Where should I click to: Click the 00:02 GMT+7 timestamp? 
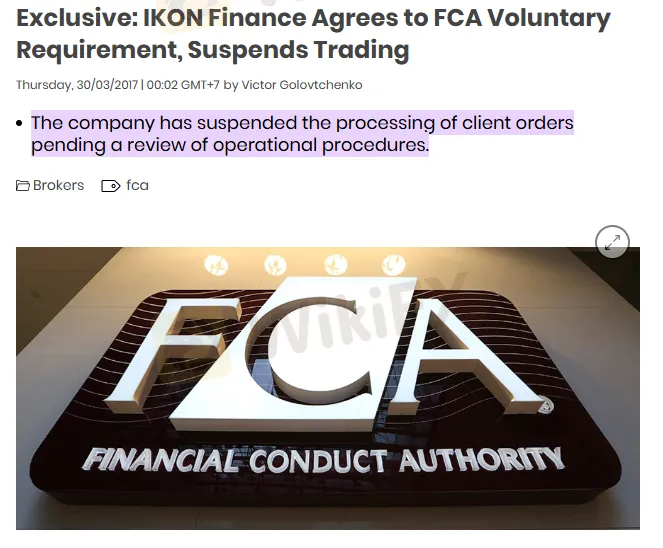183,85
